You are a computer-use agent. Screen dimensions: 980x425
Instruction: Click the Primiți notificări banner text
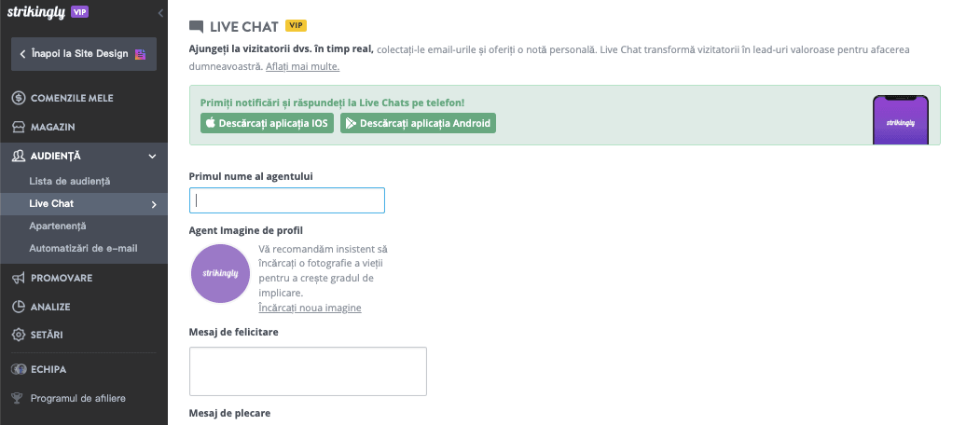[333, 103]
